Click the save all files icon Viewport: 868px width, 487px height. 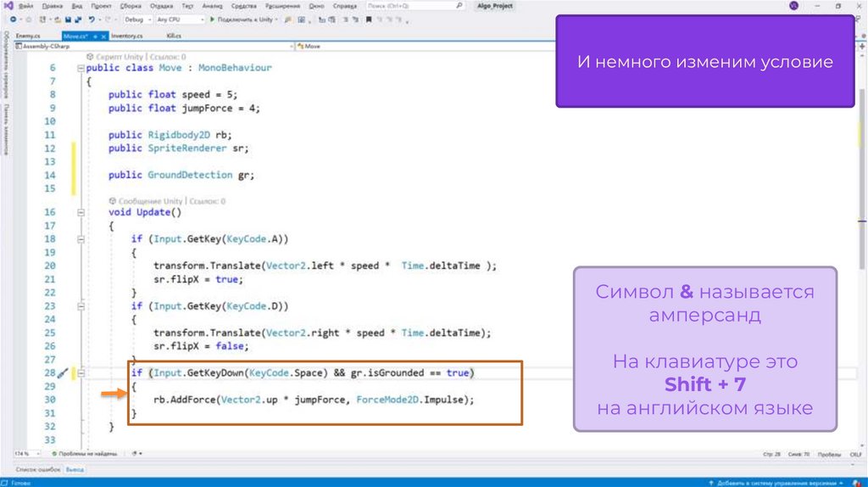(x=77, y=20)
